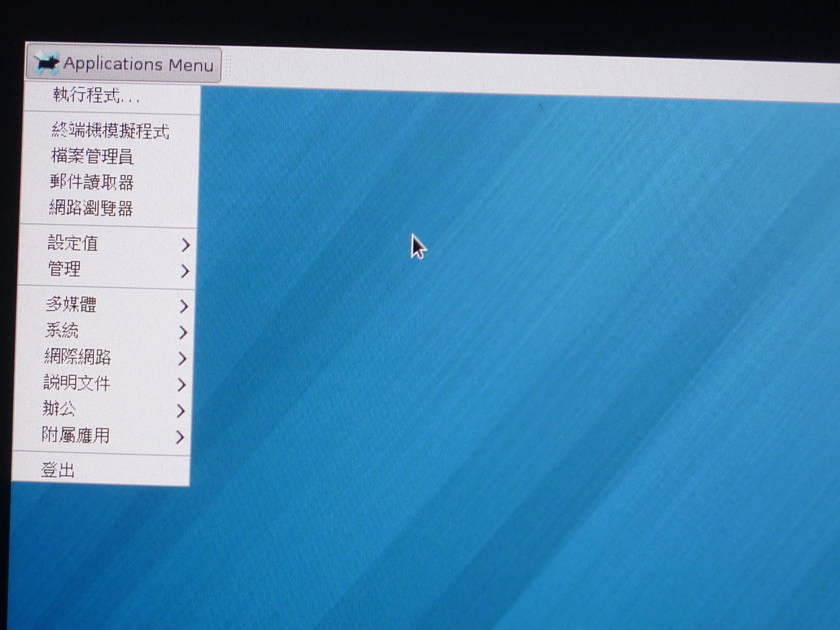Expand the 系統 system submenu arrow
The width and height of the screenshot is (840, 630).
[183, 333]
